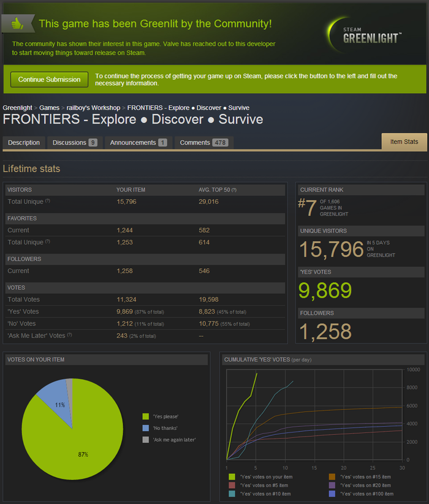Click the large 15,796 unique visitors figure
429x504 pixels.
[332, 249]
